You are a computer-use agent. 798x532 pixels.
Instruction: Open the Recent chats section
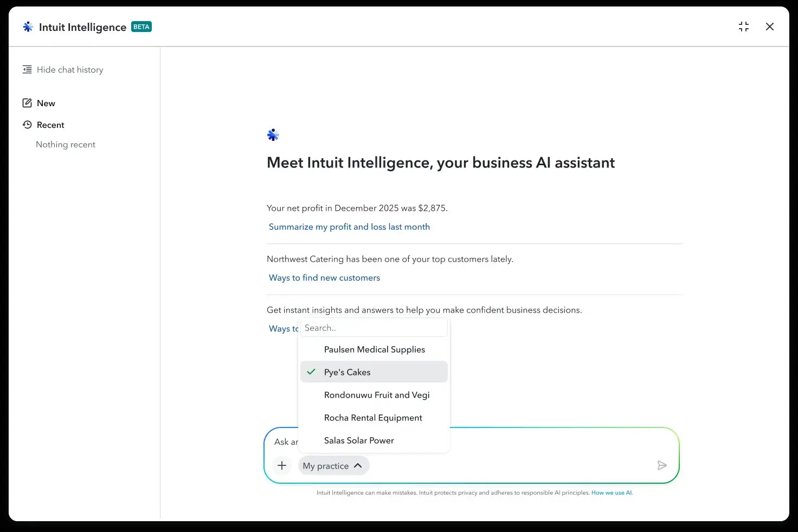[x=43, y=125]
